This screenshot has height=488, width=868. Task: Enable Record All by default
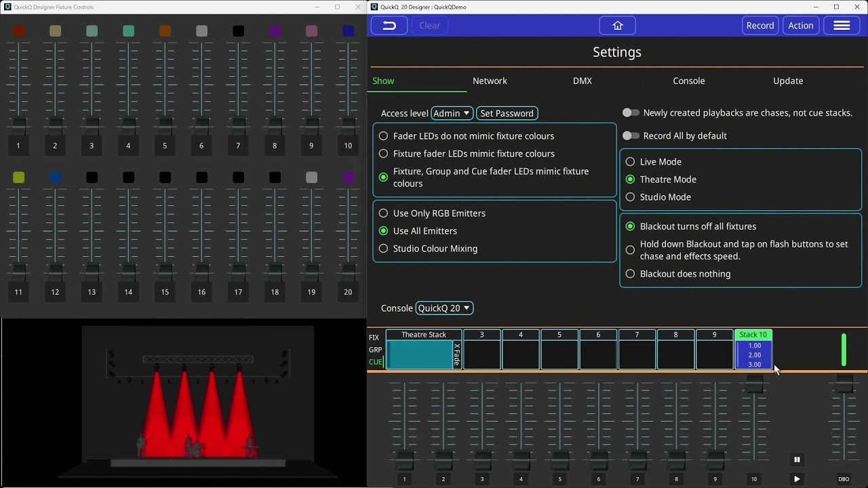pyautogui.click(x=631, y=136)
